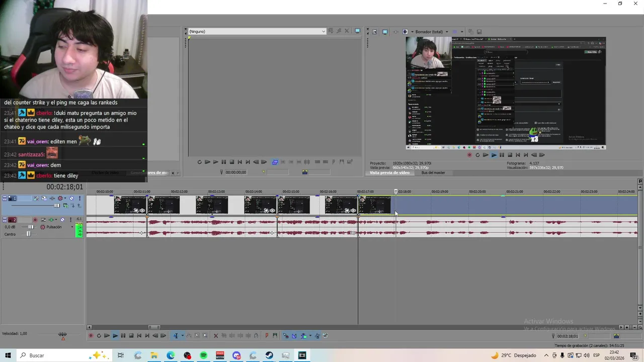Toggle Enable Snapping in main toolbar

[286, 335]
